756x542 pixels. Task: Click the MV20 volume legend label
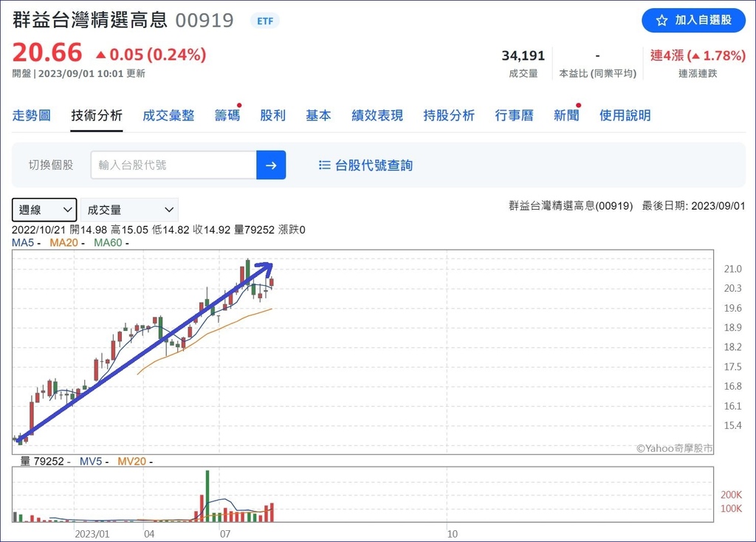[x=131, y=462]
